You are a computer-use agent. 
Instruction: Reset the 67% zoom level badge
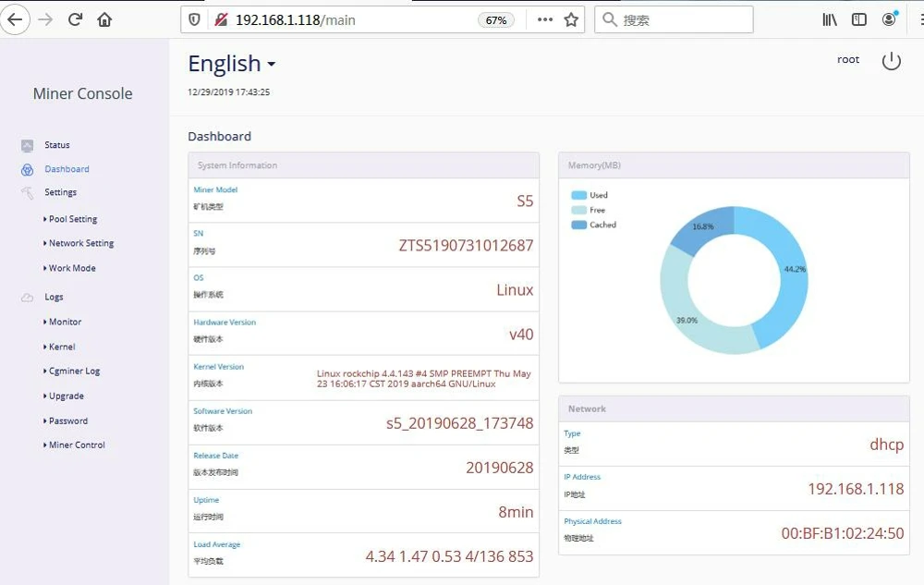[495, 20]
